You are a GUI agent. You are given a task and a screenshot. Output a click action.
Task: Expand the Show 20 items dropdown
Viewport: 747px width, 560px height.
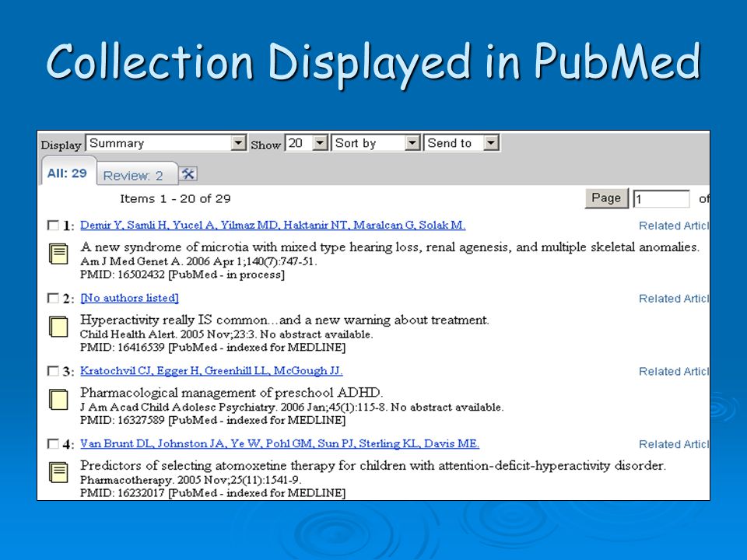[307, 143]
